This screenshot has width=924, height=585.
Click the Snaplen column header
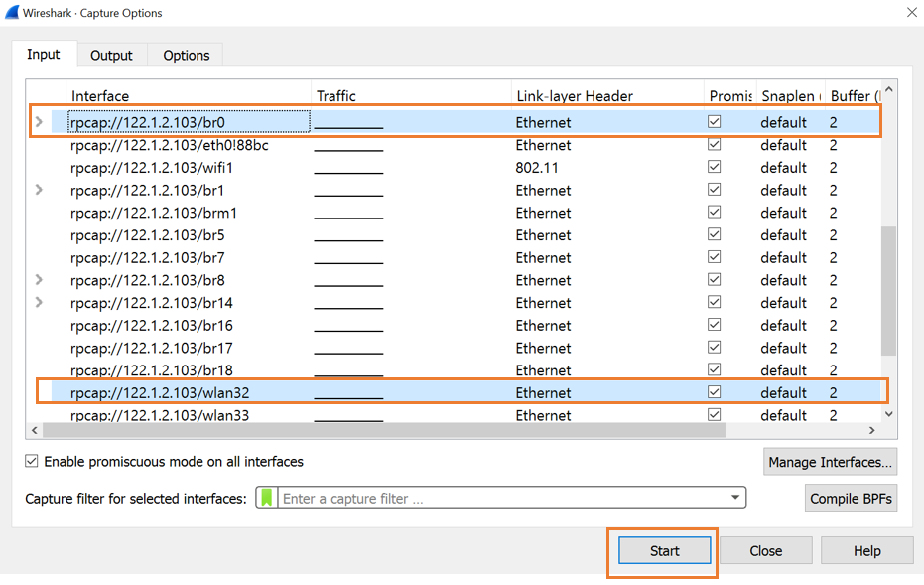[x=790, y=95]
